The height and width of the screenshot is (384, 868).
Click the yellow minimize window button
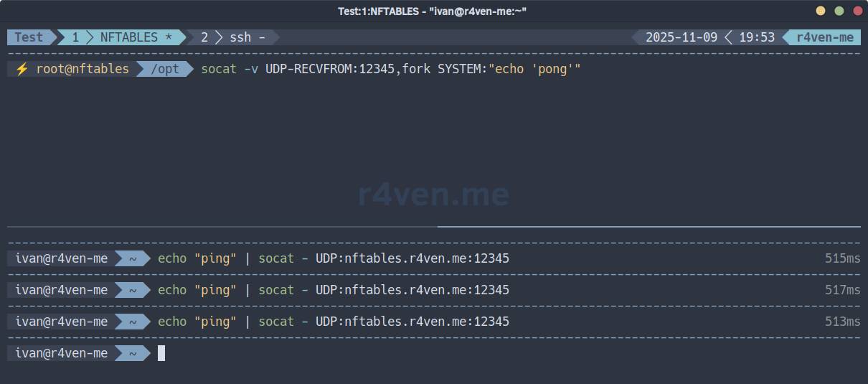pyautogui.click(x=821, y=11)
